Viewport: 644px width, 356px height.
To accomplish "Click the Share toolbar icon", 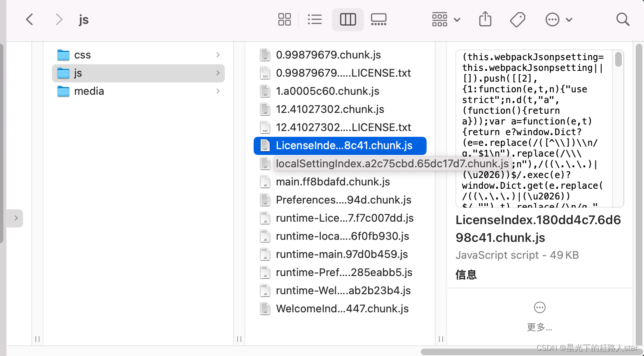I will [x=485, y=19].
